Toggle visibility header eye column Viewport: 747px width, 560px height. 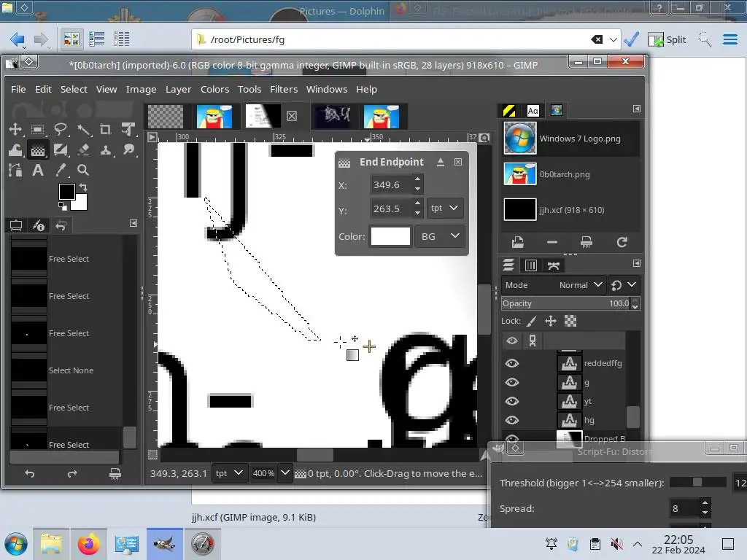511,341
